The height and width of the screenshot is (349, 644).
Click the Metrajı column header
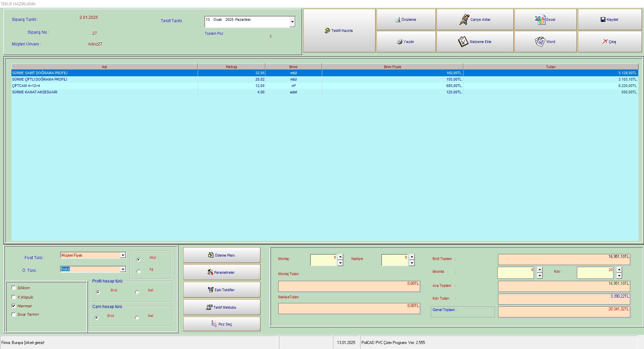pos(231,67)
